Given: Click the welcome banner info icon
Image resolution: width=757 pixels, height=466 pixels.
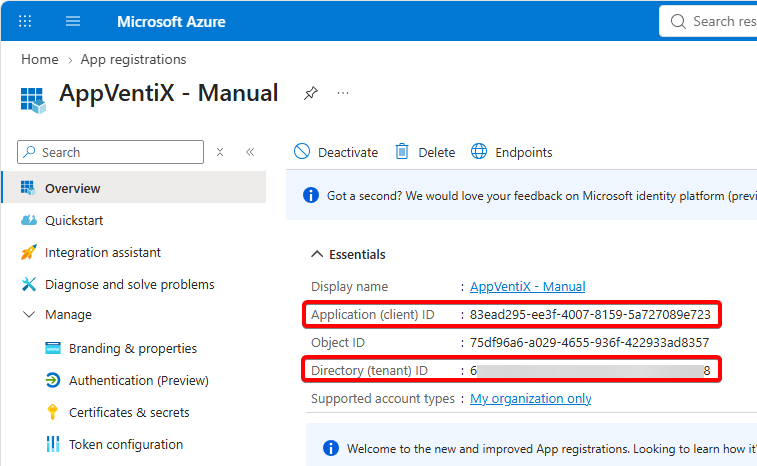Looking at the screenshot, I should (331, 448).
